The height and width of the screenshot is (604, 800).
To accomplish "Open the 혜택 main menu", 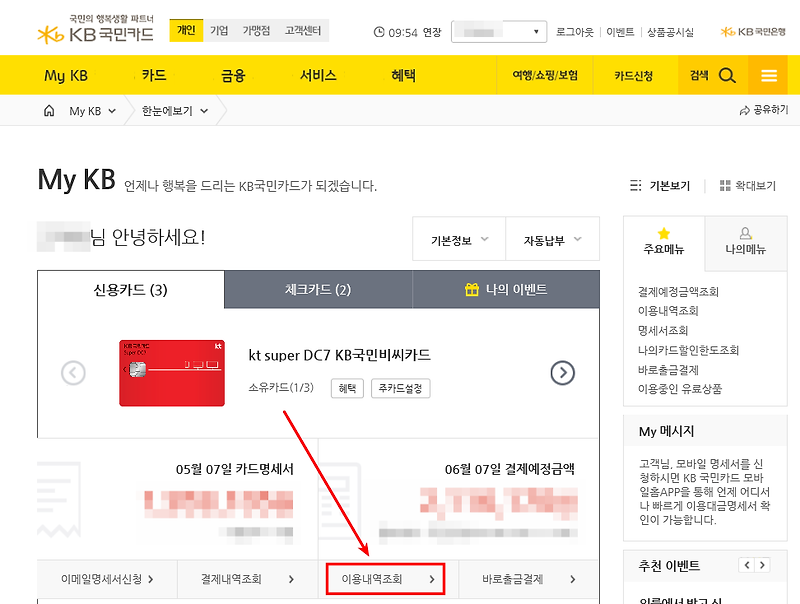I will pyautogui.click(x=403, y=76).
